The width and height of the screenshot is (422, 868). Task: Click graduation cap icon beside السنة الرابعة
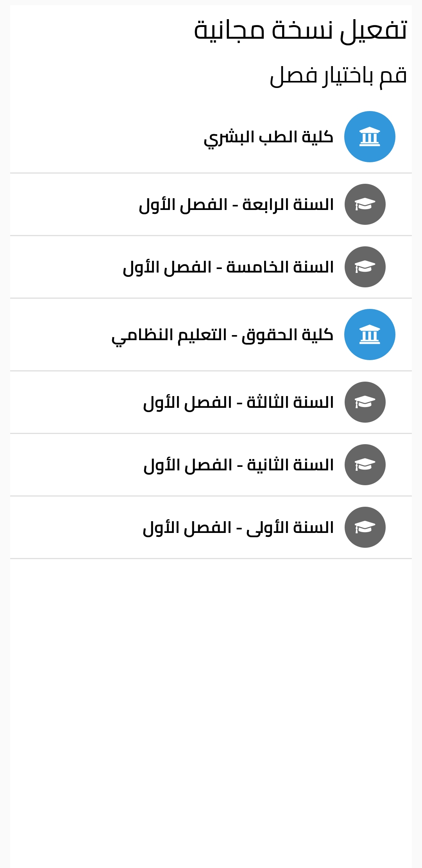365,204
